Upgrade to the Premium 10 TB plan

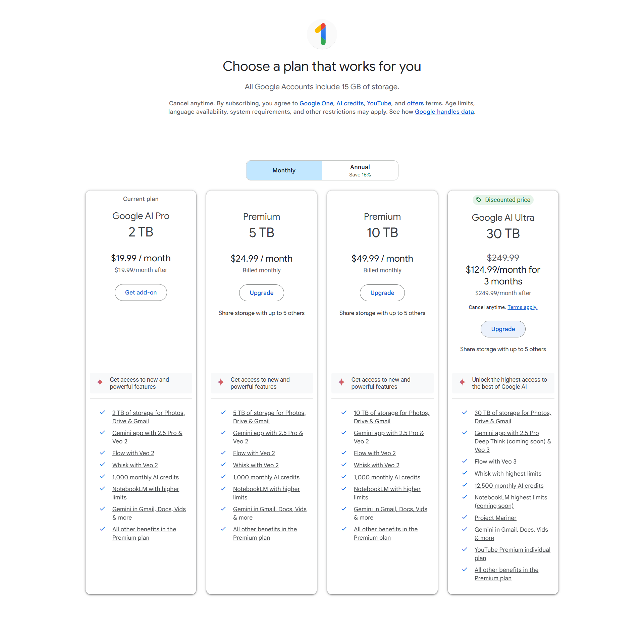point(382,293)
